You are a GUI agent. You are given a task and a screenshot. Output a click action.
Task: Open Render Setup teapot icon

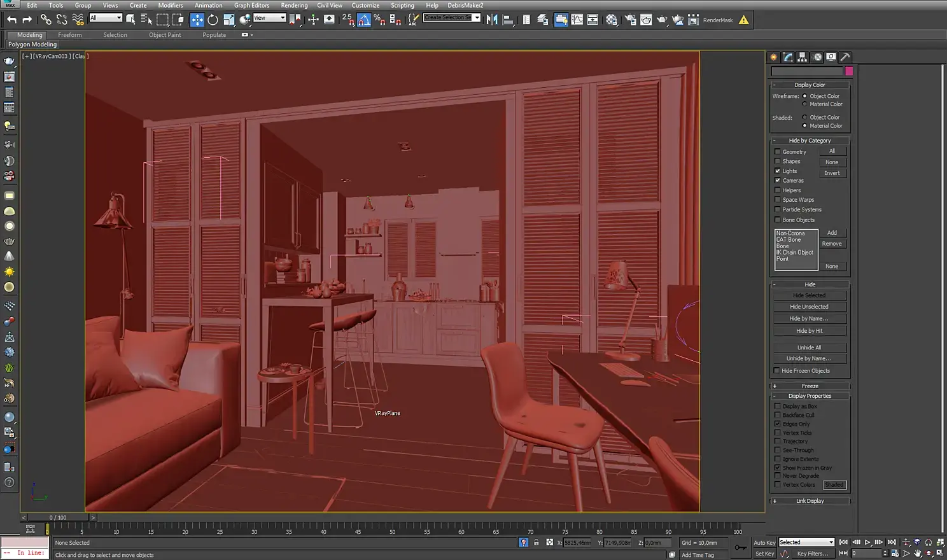click(x=630, y=20)
